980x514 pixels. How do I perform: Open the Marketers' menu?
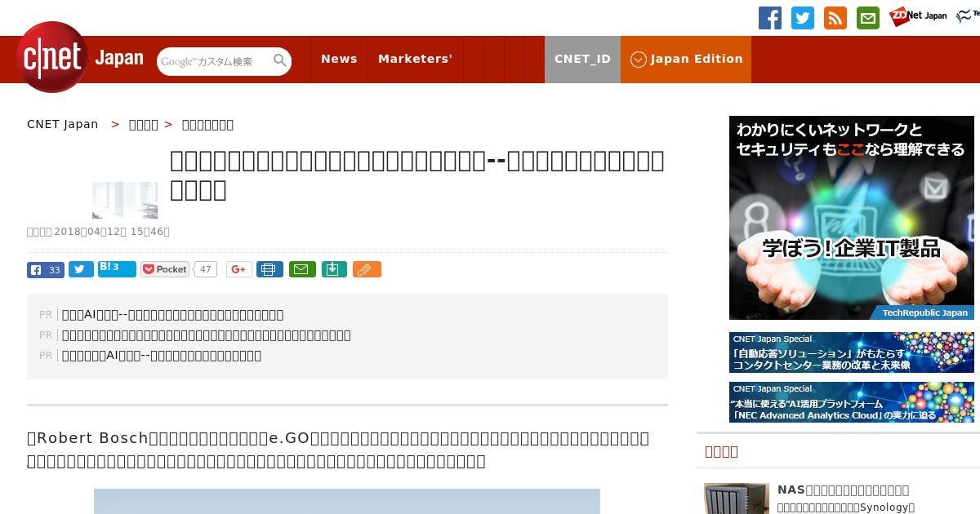(x=415, y=59)
